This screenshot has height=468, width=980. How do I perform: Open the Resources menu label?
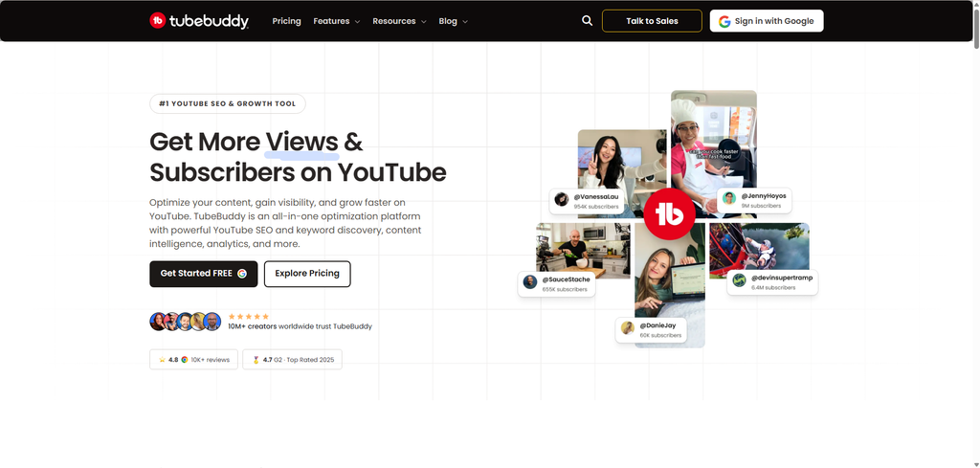tap(393, 21)
